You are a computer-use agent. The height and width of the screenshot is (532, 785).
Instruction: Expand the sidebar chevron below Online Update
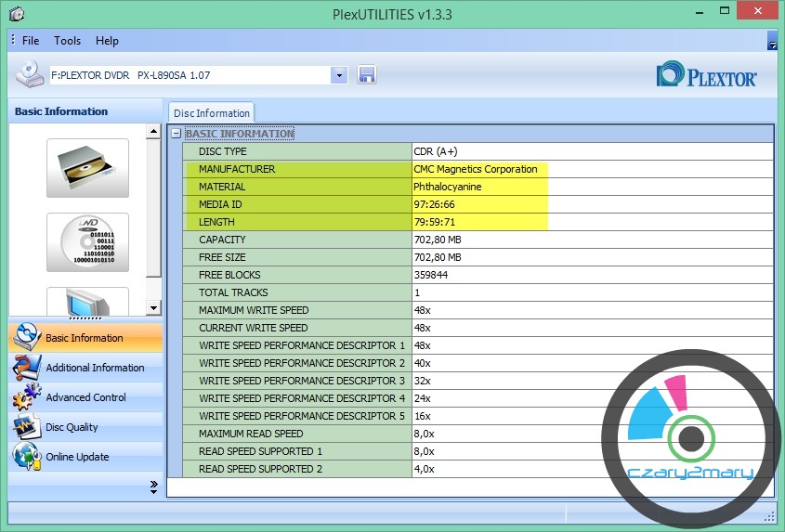pyautogui.click(x=153, y=486)
